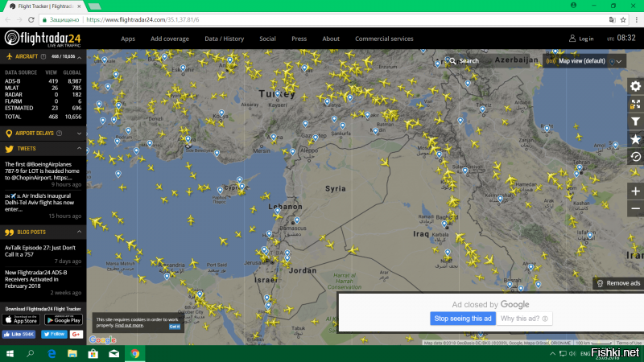This screenshot has height=362, width=644.
Task: Collapse the Tweets panel
Action: coord(79,149)
